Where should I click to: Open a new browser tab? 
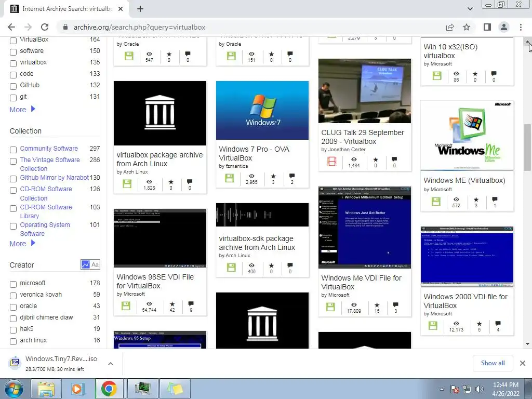(x=140, y=9)
